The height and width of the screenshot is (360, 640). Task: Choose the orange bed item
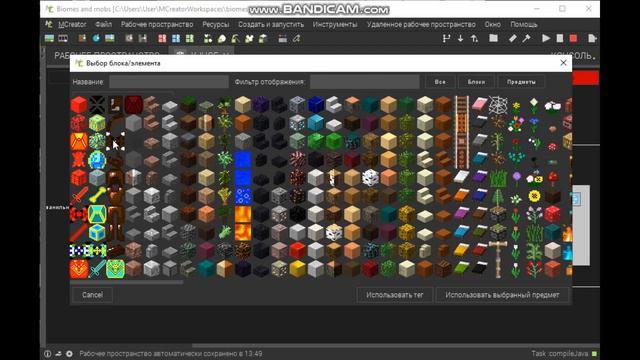point(461,195)
